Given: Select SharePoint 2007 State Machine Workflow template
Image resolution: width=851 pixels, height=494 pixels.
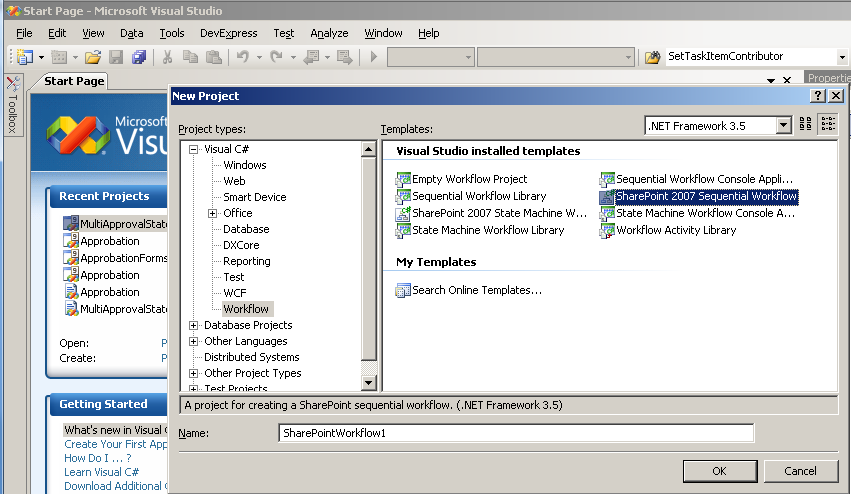Looking at the screenshot, I should pyautogui.click(x=491, y=213).
